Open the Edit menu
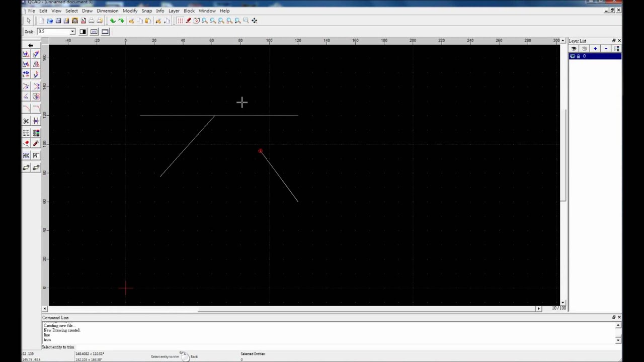The image size is (644, 362). point(43,11)
